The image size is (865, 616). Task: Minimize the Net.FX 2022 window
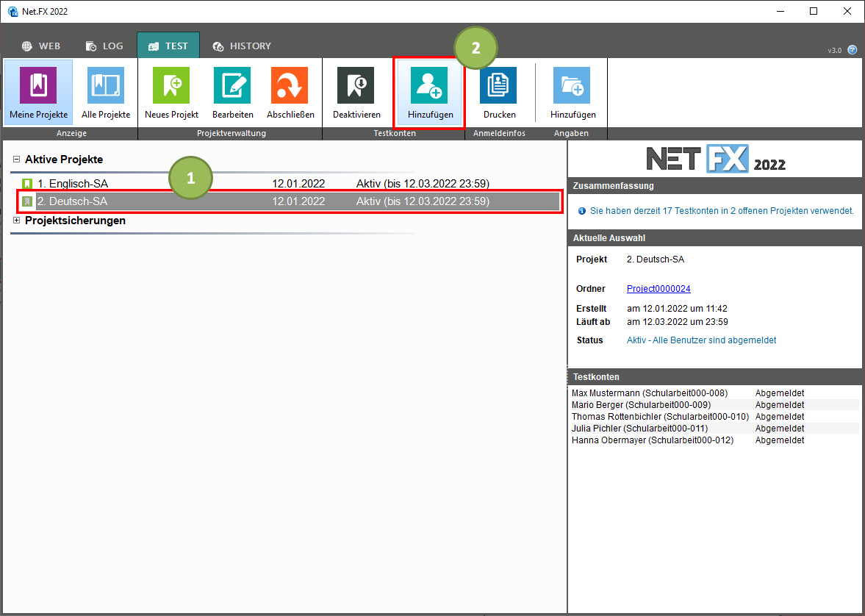tap(780, 11)
